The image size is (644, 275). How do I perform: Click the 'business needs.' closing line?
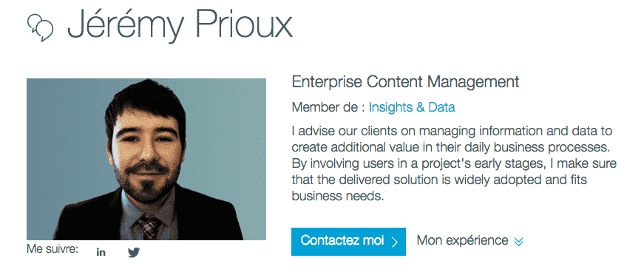coord(338,196)
